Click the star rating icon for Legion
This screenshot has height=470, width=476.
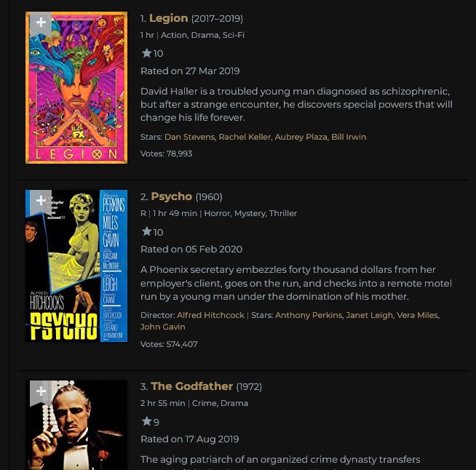point(146,53)
